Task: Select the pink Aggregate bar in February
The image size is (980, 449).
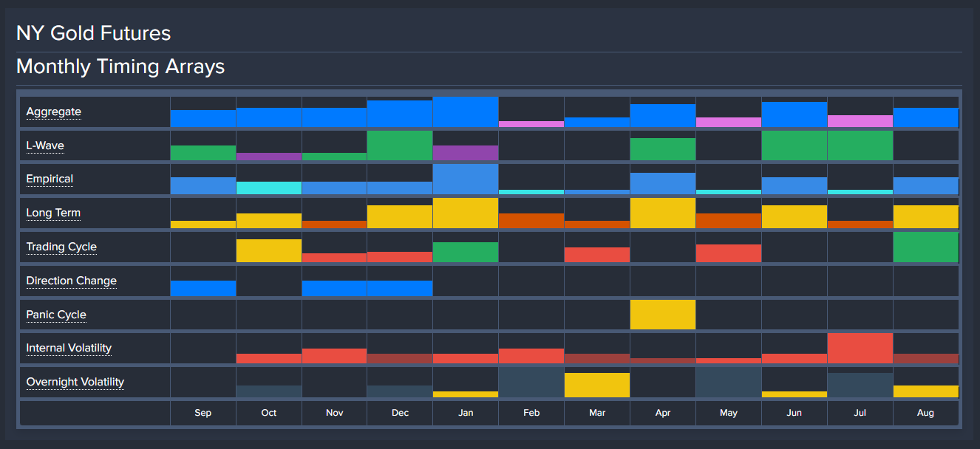Action: click(531, 124)
